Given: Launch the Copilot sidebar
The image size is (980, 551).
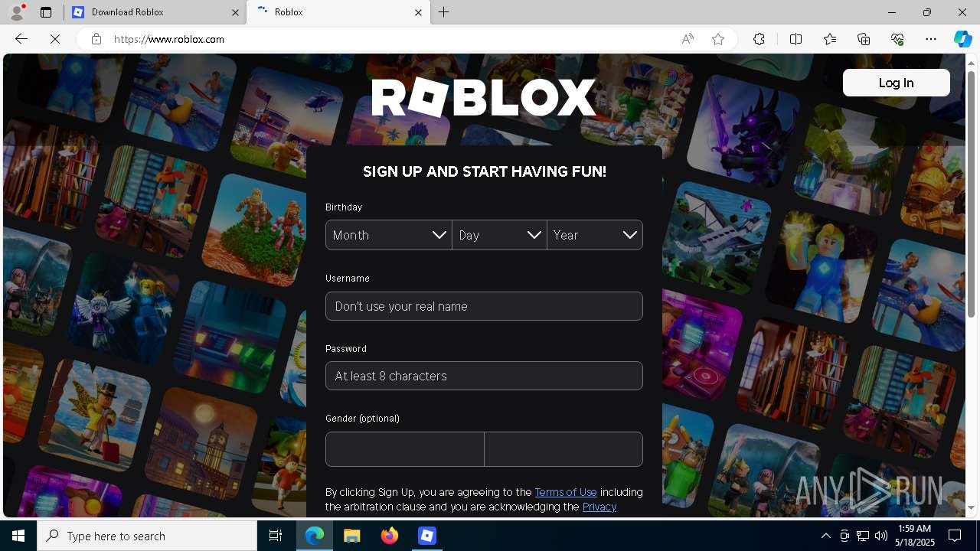Looking at the screenshot, I should click(962, 39).
